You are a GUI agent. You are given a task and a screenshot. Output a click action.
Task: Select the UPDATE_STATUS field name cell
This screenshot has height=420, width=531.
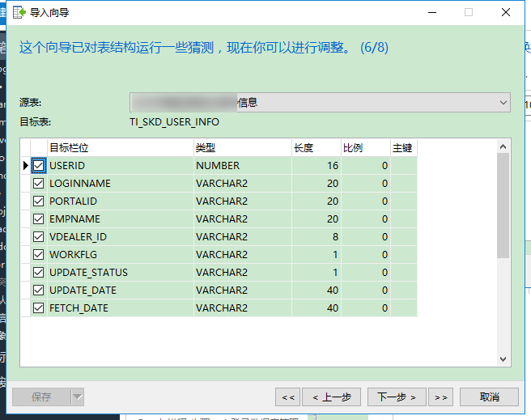(121, 272)
